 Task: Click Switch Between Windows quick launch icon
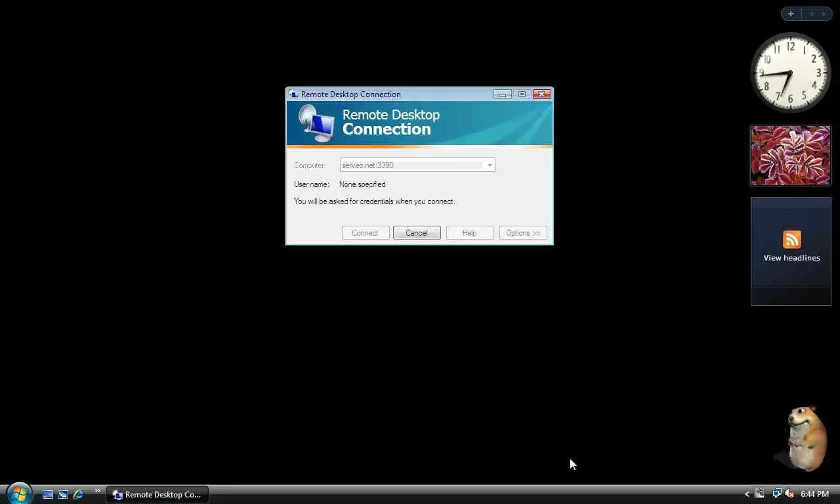coord(63,494)
